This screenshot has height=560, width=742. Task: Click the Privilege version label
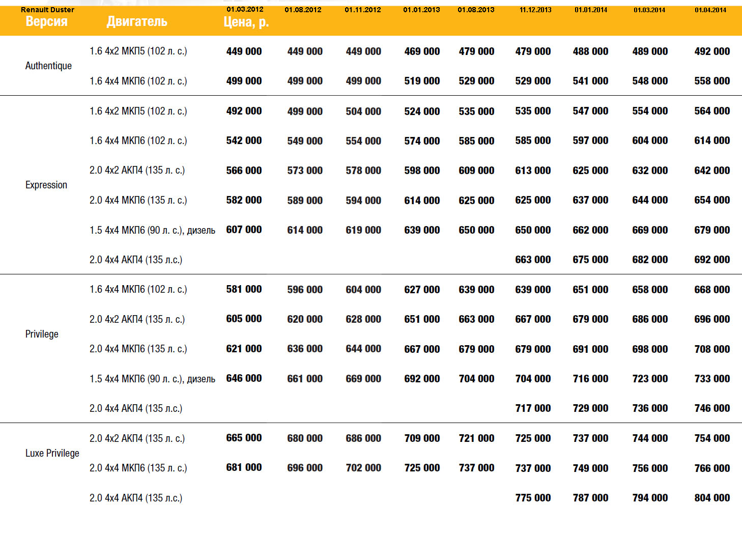42,334
